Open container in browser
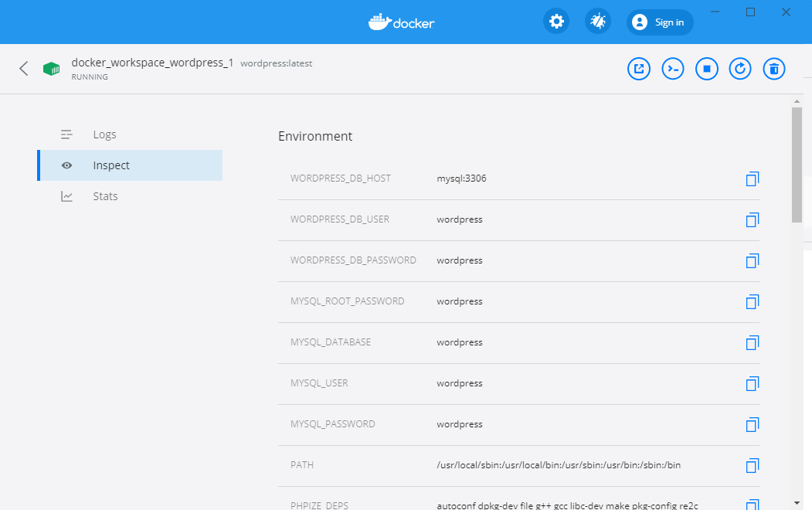The image size is (812, 510). 639,69
